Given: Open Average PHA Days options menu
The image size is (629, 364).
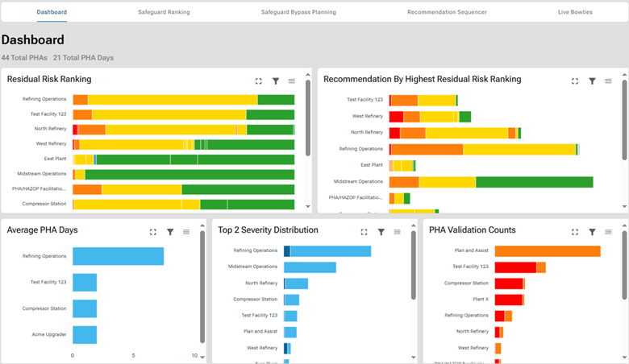Looking at the screenshot, I should tap(186, 232).
